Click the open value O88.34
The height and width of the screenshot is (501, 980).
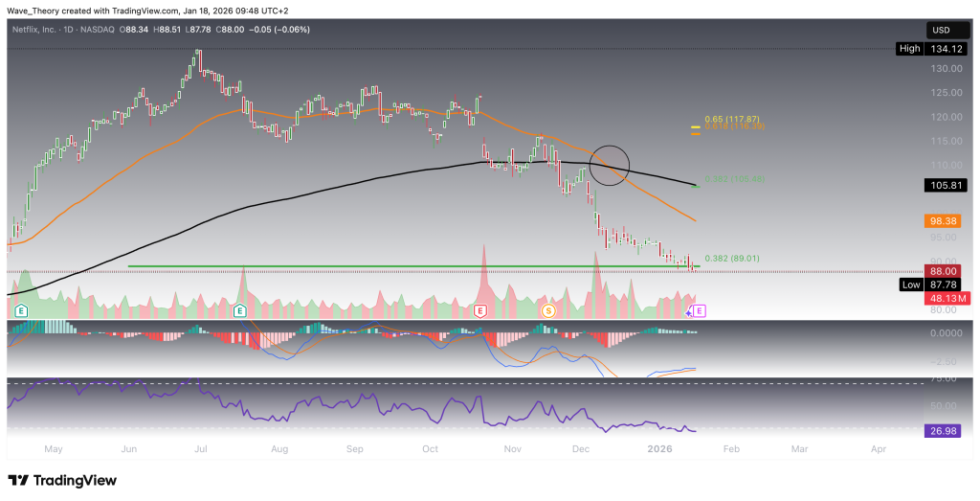132,29
